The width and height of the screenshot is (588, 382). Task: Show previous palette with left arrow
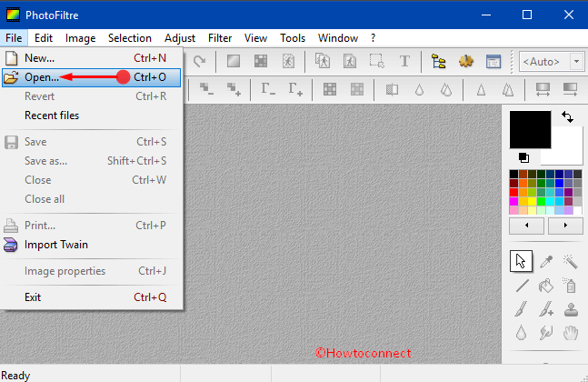click(526, 226)
